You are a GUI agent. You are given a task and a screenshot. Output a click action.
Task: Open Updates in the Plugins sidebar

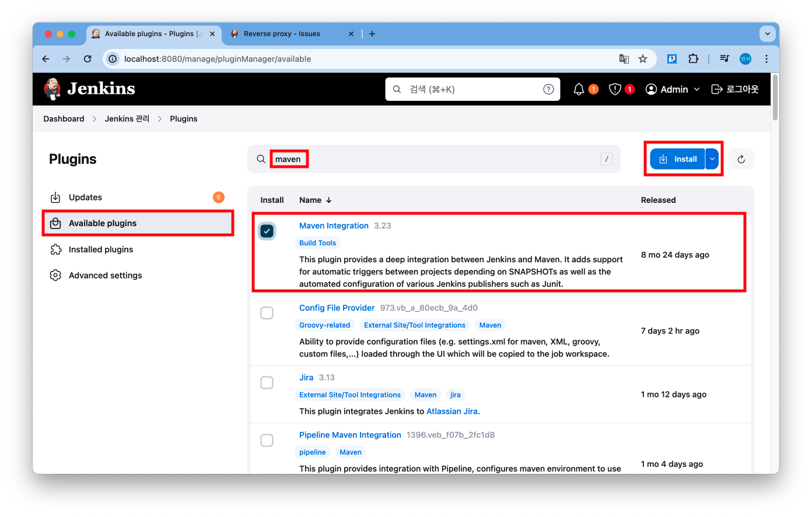[x=138, y=198]
